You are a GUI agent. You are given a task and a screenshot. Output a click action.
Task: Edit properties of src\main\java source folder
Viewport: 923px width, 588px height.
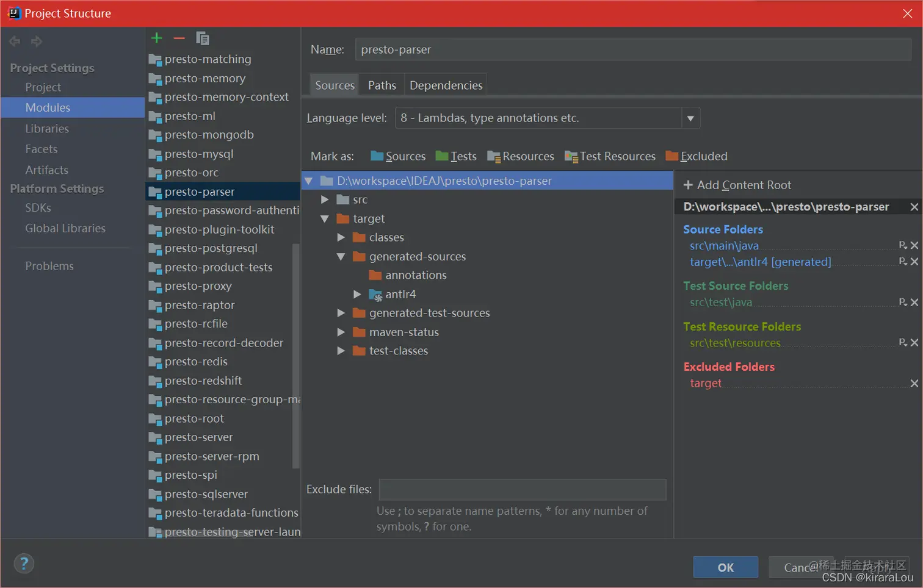903,245
